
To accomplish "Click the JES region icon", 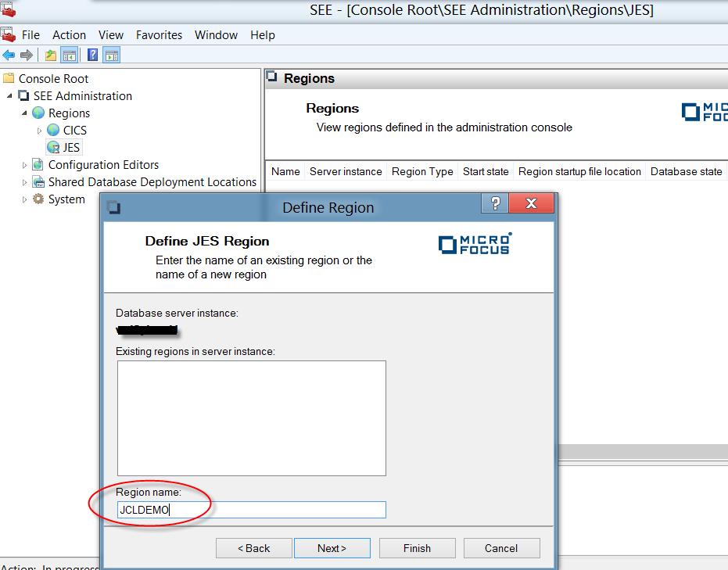I will (x=53, y=148).
